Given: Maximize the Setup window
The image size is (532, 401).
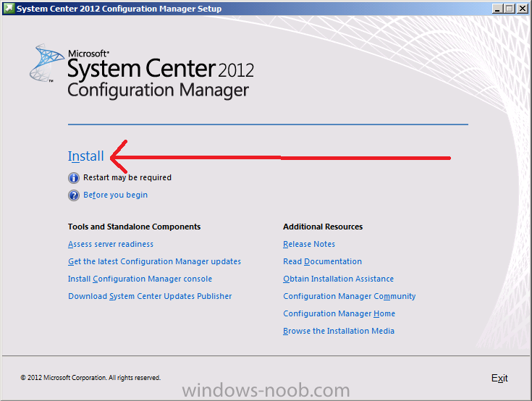Looking at the screenshot, I should point(510,9).
